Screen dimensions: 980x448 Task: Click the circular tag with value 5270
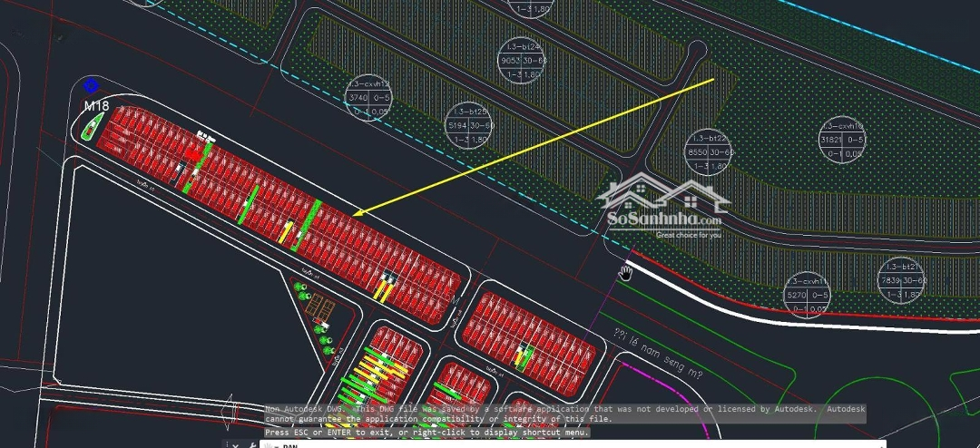click(807, 295)
